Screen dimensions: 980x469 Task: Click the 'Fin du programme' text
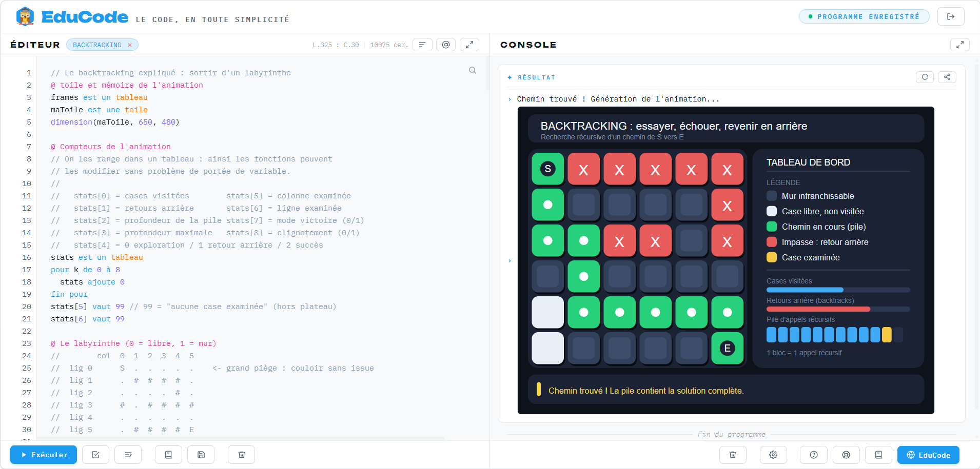coord(731,434)
